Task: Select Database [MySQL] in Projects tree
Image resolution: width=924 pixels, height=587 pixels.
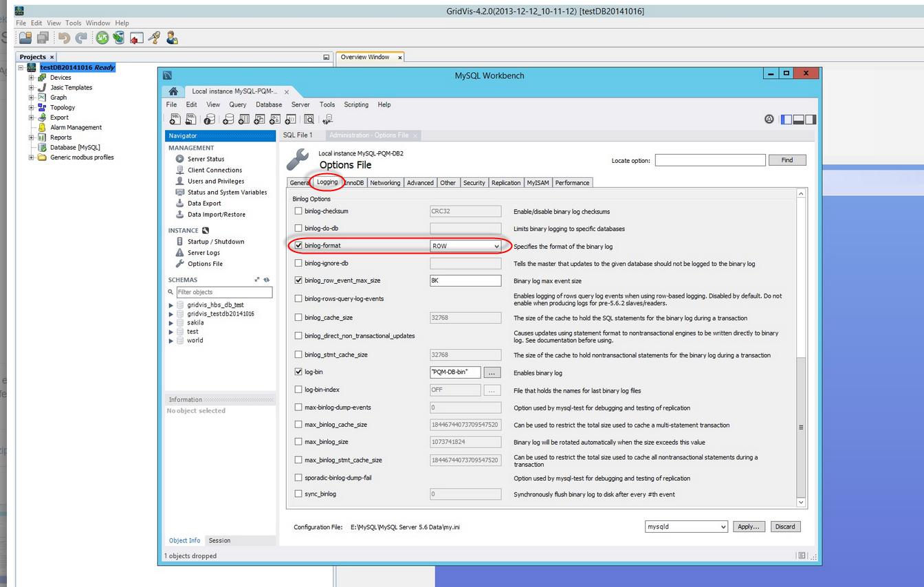Action: pyautogui.click(x=75, y=147)
